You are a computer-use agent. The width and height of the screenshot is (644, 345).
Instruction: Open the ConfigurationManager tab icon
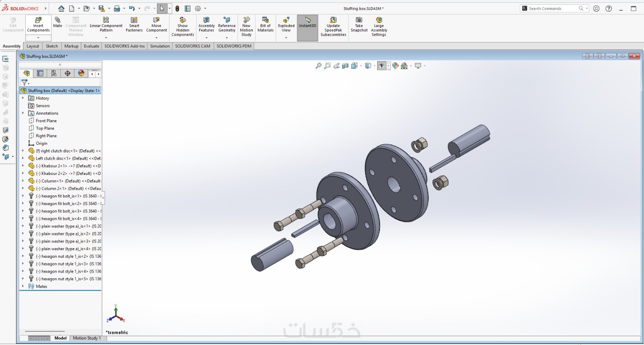pos(54,73)
